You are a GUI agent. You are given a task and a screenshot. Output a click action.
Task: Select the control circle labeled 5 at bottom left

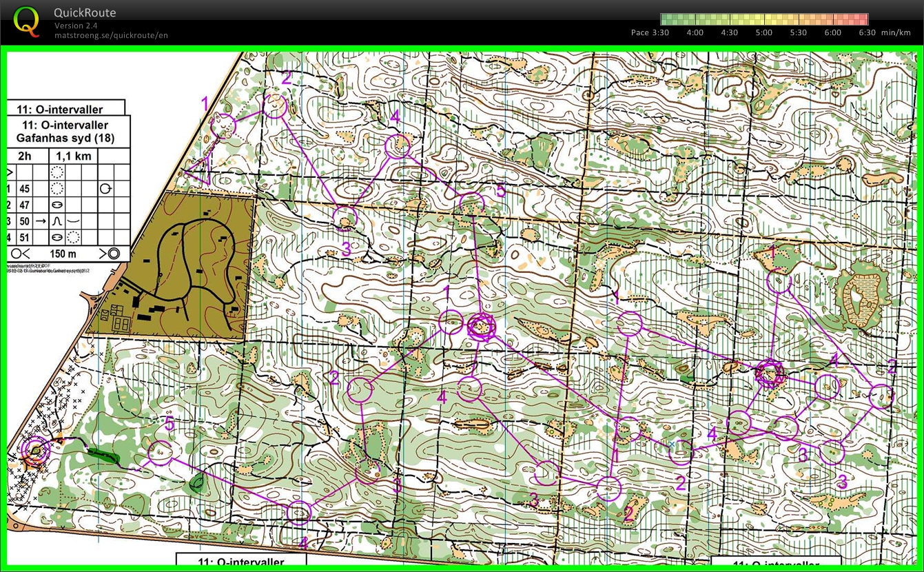(160, 453)
